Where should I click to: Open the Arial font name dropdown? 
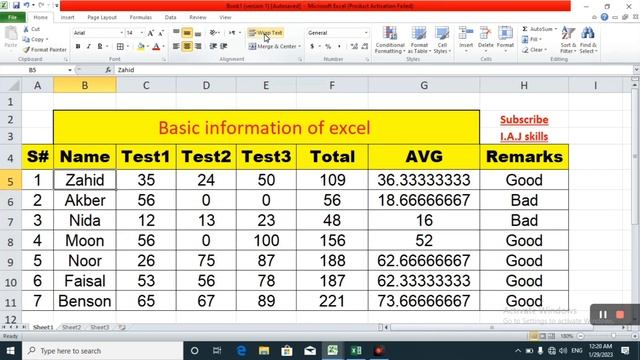[x=121, y=33]
